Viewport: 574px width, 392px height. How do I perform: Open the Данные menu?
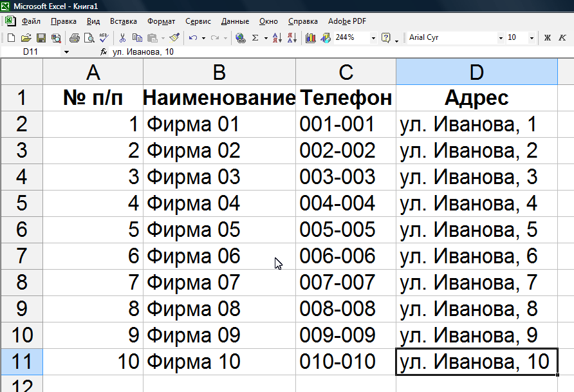click(235, 21)
